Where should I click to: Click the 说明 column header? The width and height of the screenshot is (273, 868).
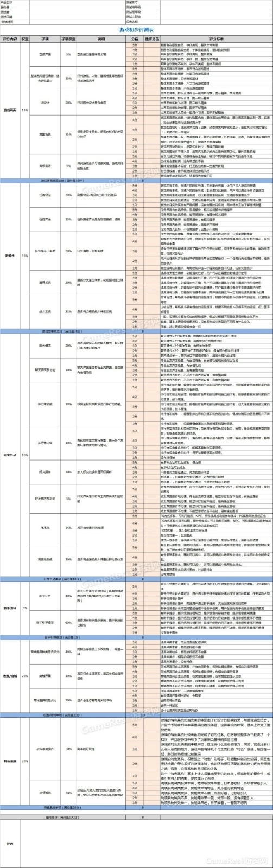[101, 39]
